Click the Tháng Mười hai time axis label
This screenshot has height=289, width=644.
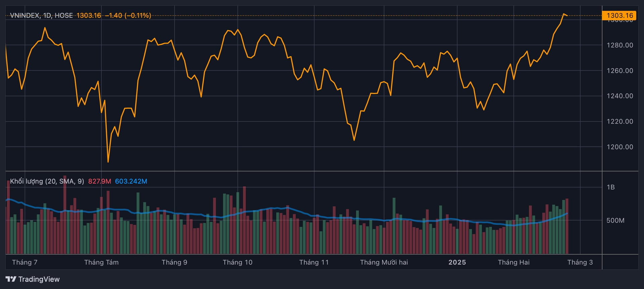pos(384,262)
